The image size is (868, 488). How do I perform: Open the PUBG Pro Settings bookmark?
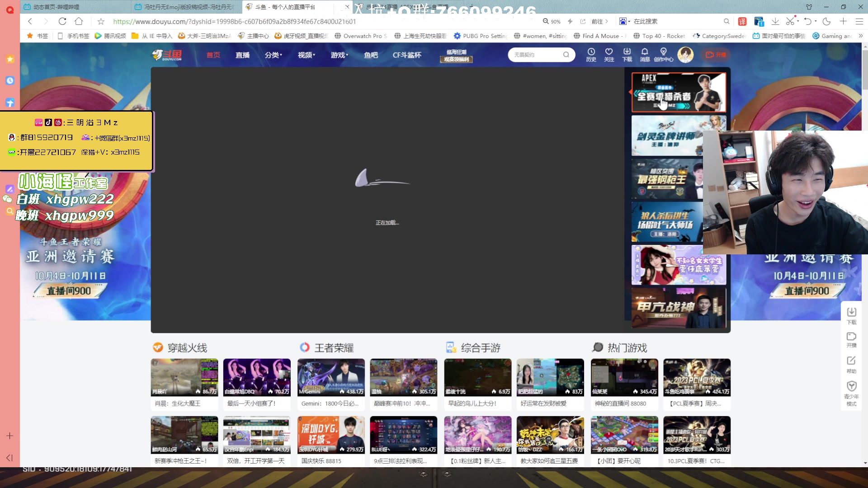[x=481, y=36]
